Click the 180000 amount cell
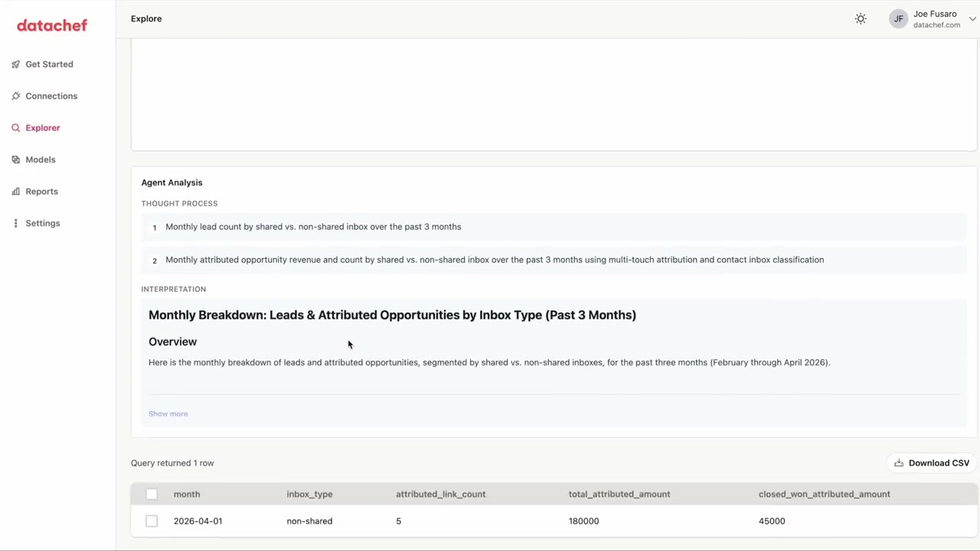980x551 pixels. [583, 521]
